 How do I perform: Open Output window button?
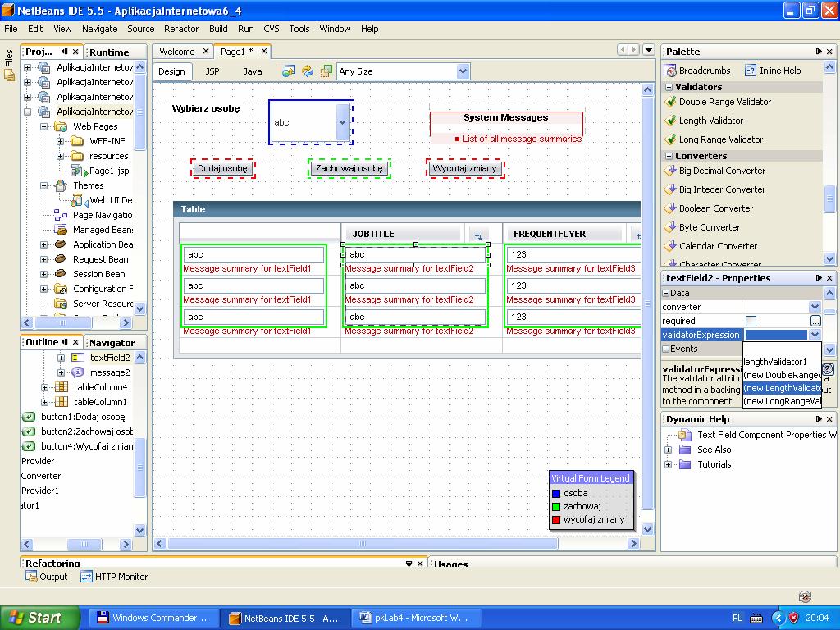(47, 577)
